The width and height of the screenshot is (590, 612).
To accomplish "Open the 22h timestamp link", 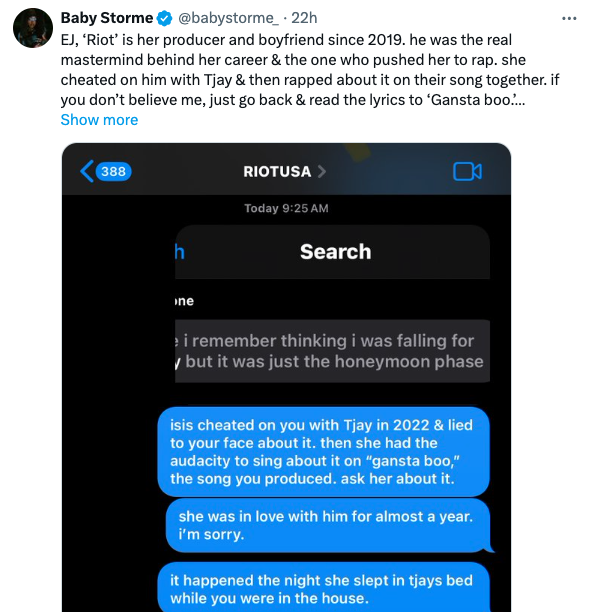I will pyautogui.click(x=304, y=18).
